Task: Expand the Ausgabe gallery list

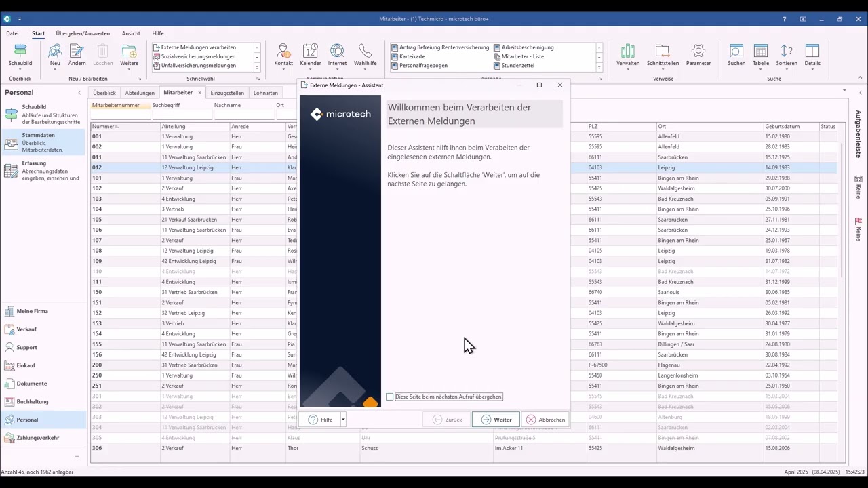Action: (x=599, y=67)
